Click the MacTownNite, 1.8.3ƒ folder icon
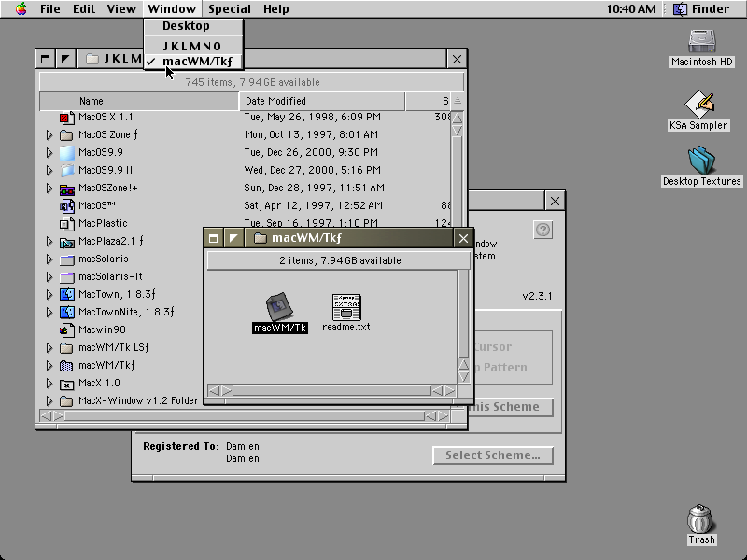This screenshot has width=747, height=560. coord(66,312)
